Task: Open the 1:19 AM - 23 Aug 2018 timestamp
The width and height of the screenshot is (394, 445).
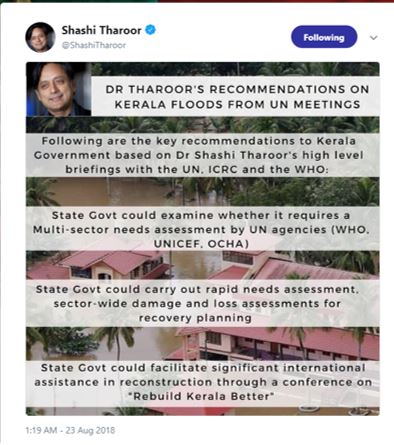Action: click(70, 430)
